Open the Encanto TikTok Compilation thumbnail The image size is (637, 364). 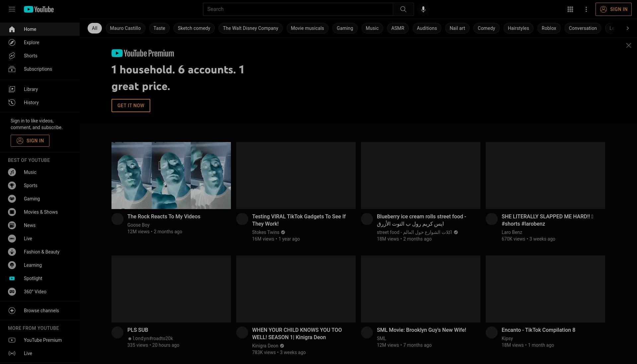[545, 289]
